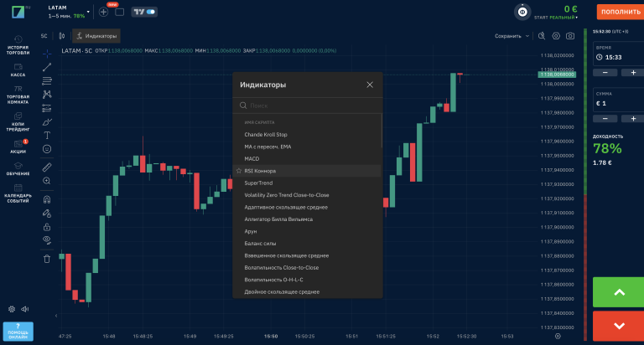This screenshot has height=345, width=644.
Task: Click the trash icon to remove drawings
Action: (47, 259)
